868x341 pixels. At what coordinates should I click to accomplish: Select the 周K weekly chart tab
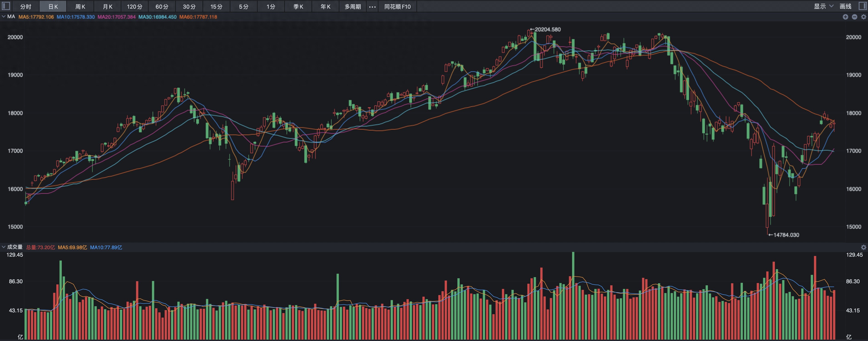80,7
